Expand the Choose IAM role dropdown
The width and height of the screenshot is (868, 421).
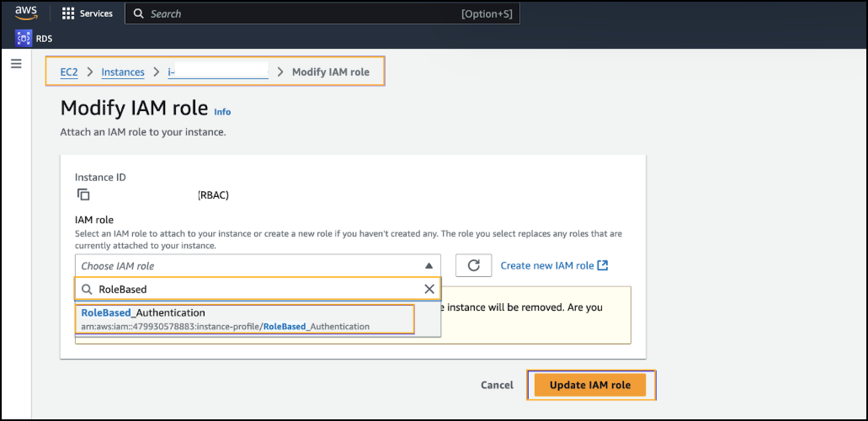click(x=258, y=265)
